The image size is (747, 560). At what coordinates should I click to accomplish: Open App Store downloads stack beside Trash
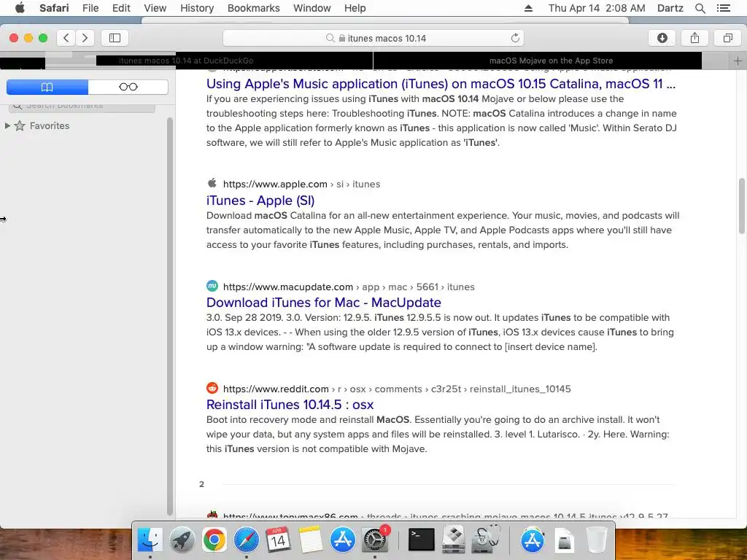pos(533,540)
